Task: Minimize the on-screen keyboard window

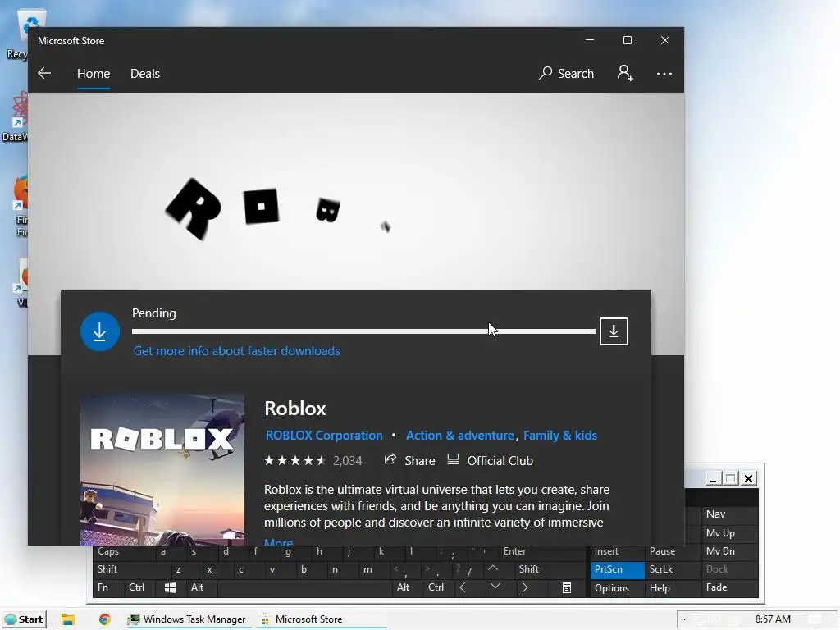Action: coord(713,478)
